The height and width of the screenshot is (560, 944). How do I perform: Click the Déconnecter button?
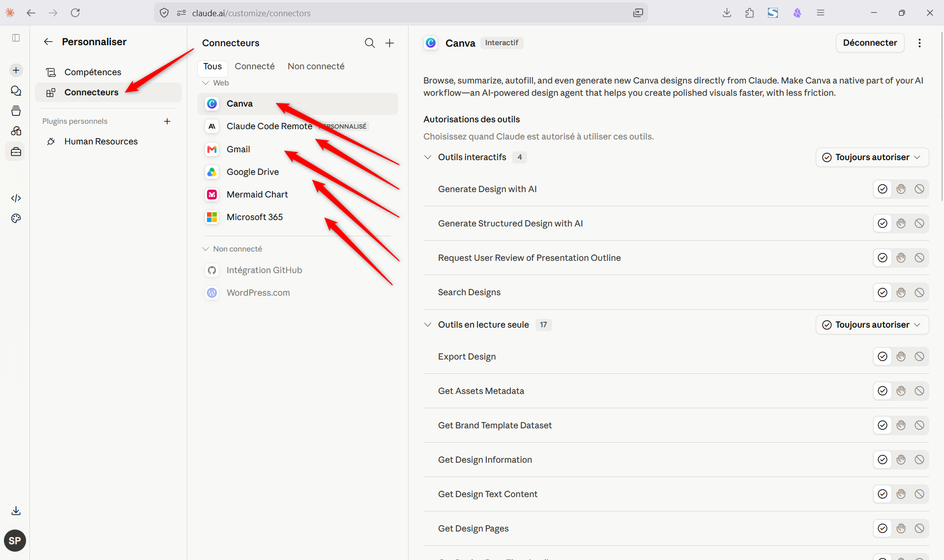click(x=870, y=43)
